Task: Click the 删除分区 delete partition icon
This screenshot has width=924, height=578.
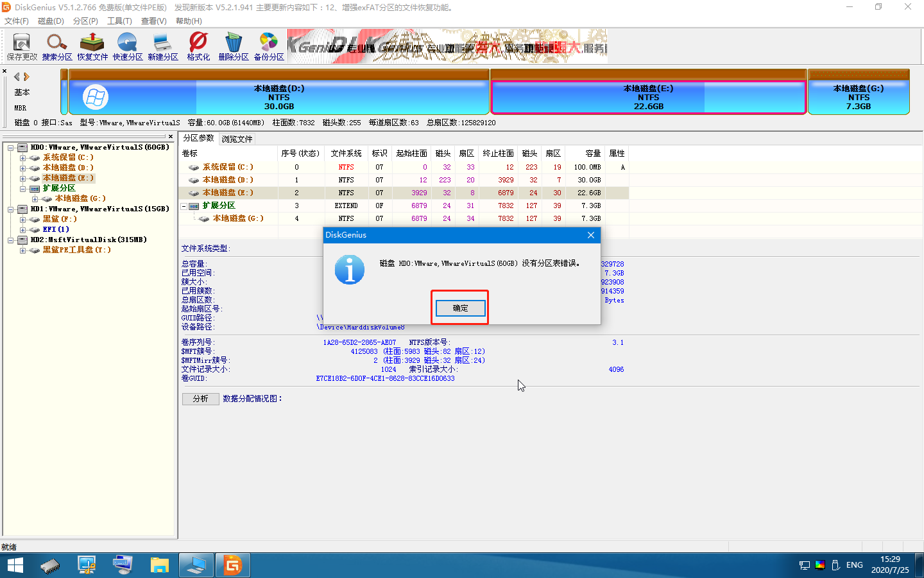Action: 234,46
